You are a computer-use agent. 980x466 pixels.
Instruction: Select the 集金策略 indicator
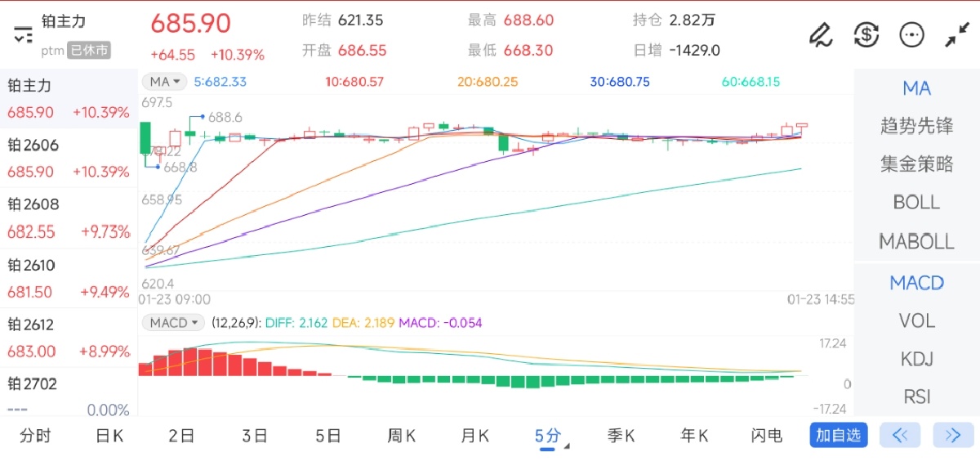pyautogui.click(x=916, y=164)
